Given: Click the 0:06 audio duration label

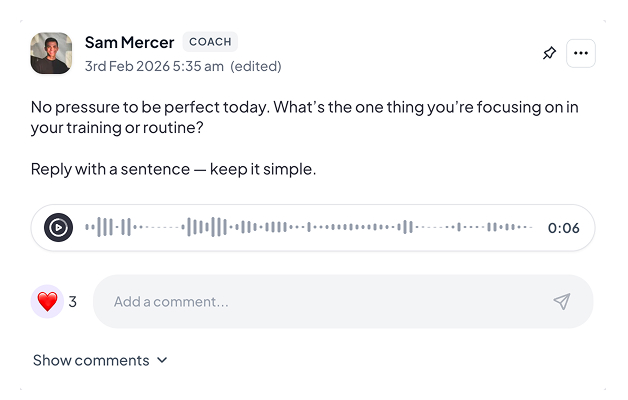Looking at the screenshot, I should pos(564,228).
